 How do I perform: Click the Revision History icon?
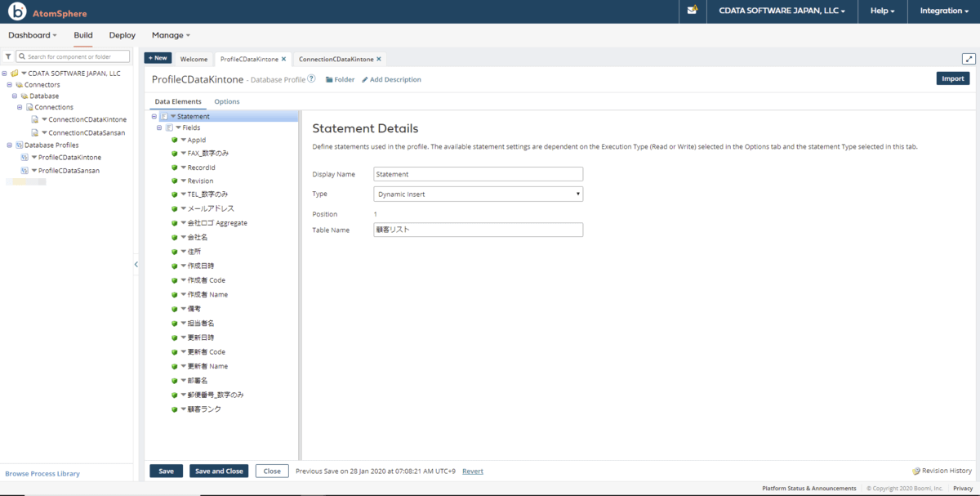916,471
